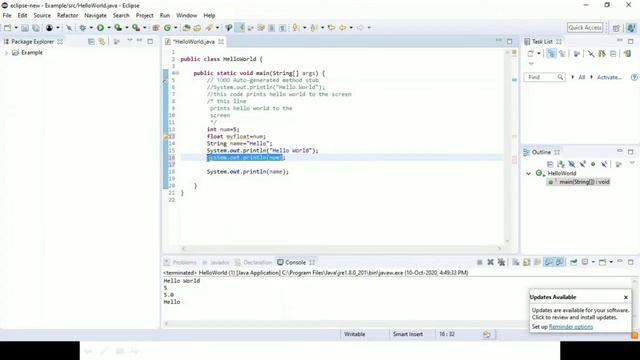This screenshot has width=640, height=360.
Task: Open the Display Selected Console dropdown
Action: pyautogui.click(x=593, y=262)
